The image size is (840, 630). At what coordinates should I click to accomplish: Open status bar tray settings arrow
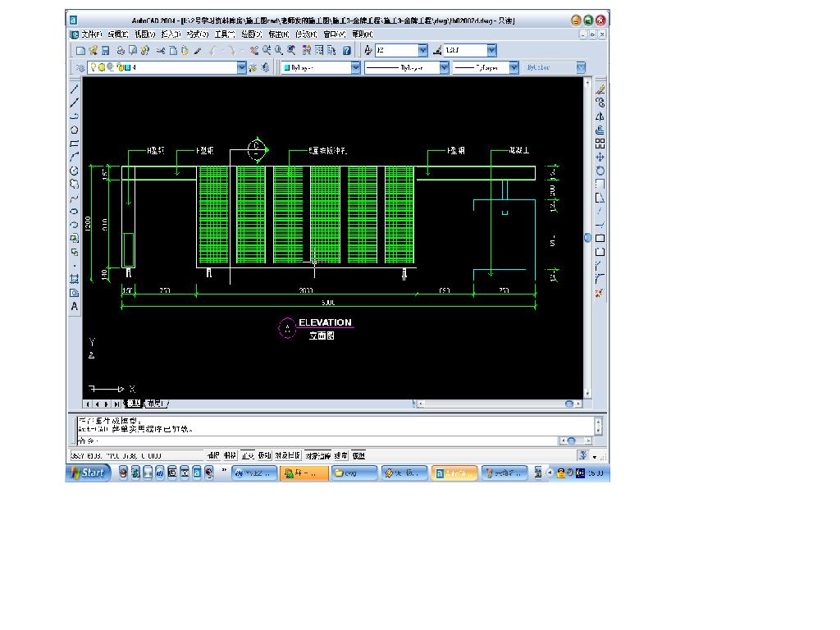(595, 457)
